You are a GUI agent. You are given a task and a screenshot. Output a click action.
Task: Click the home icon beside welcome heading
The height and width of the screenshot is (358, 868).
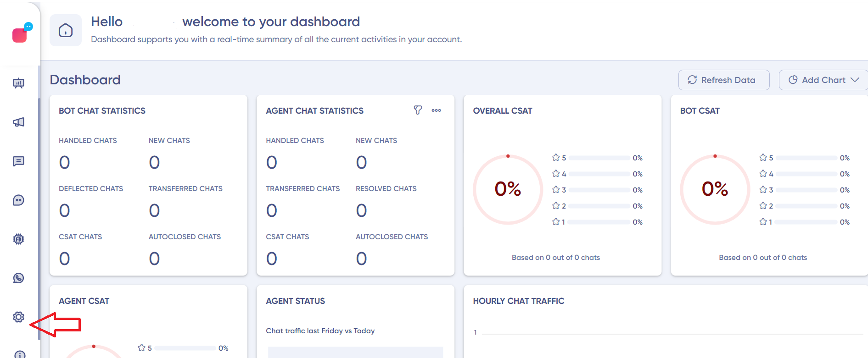[x=66, y=30]
